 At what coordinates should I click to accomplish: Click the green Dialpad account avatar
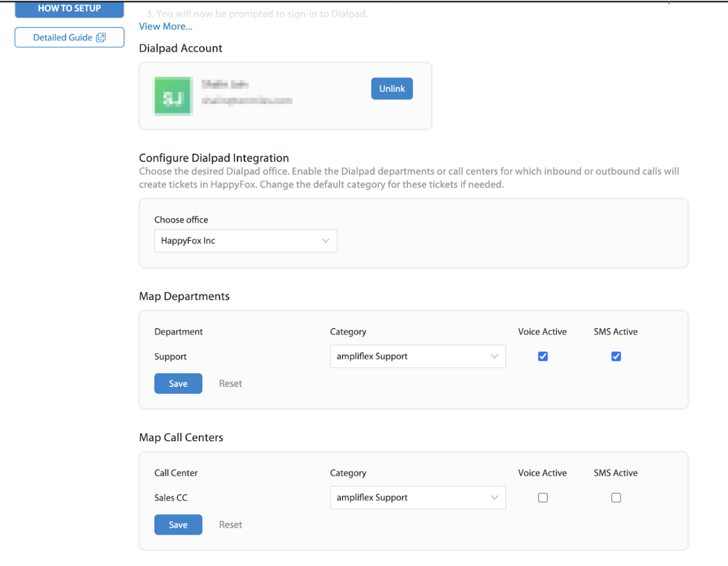tap(173, 96)
